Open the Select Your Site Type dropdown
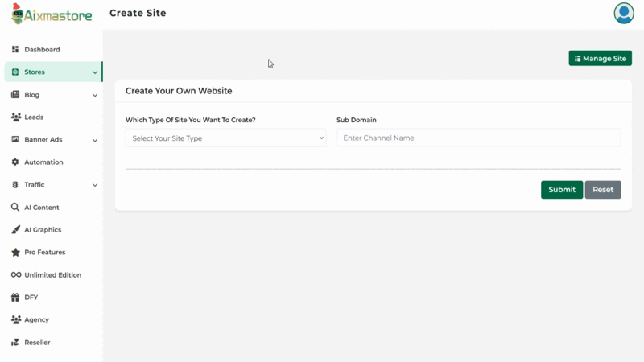644x362 pixels. tap(225, 138)
